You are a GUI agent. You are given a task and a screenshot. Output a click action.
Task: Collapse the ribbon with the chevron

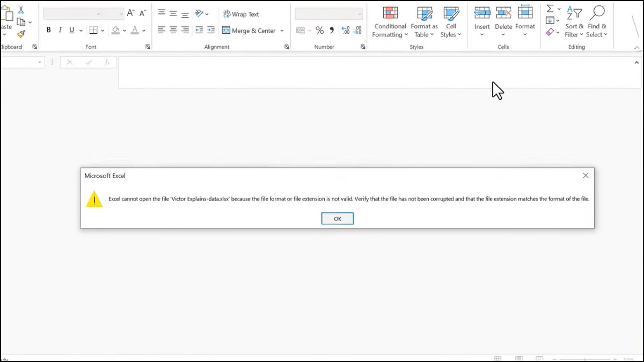(637, 47)
